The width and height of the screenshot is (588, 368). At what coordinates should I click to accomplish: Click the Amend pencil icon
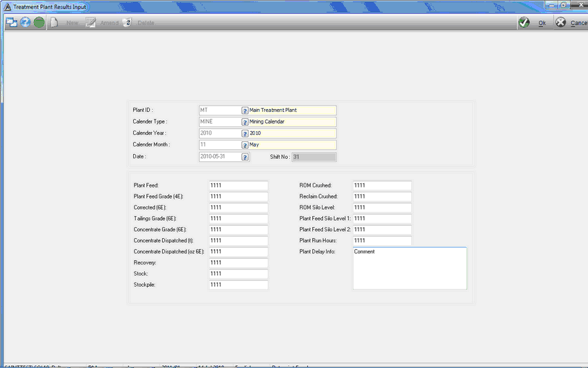[90, 22]
